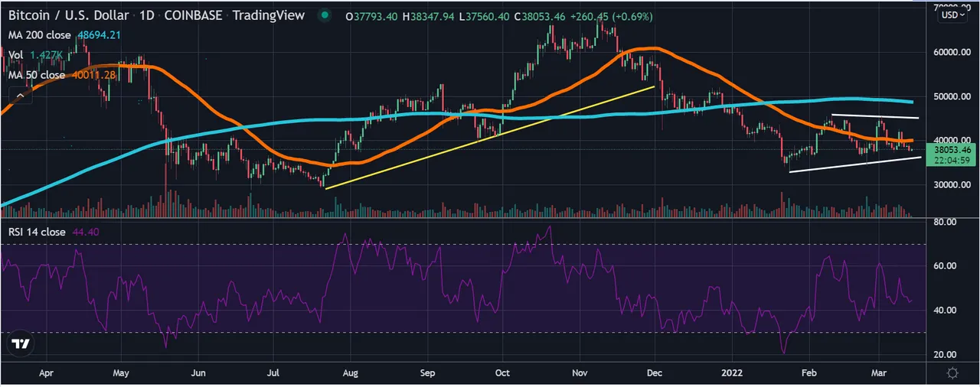Click the Feb label on the time axis
980x387 pixels.
click(808, 374)
